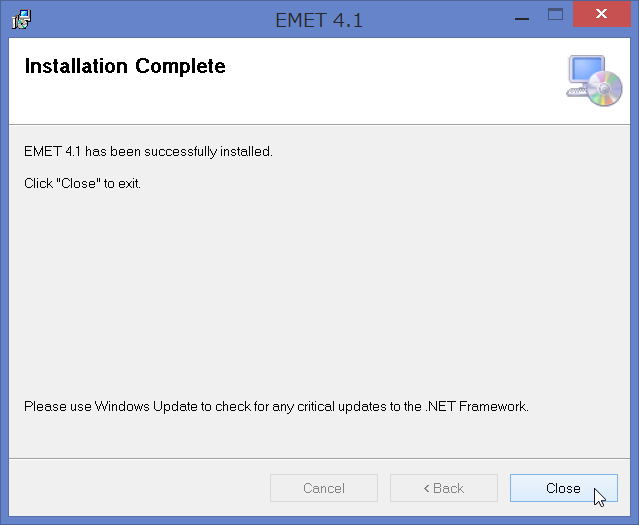Minimize the EMET 4.1 installer window

522,19
